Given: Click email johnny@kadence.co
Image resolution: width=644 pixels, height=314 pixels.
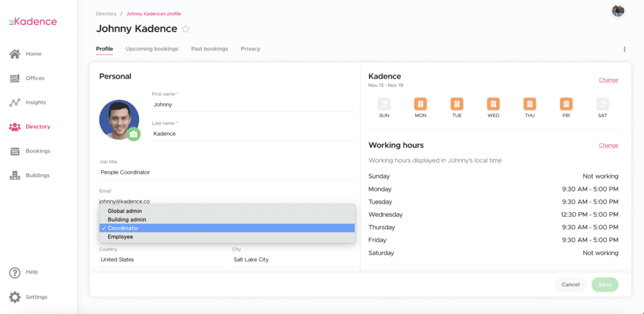Looking at the screenshot, I should coord(125,201).
